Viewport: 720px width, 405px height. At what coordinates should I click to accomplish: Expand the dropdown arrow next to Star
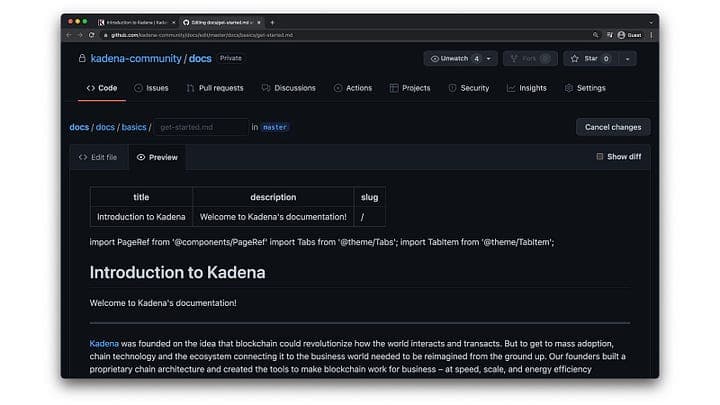pos(627,59)
